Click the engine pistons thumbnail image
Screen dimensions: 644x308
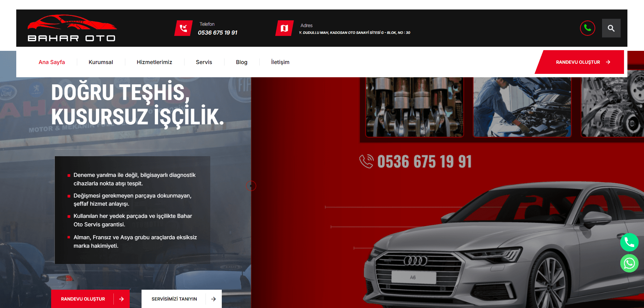pyautogui.click(x=414, y=107)
